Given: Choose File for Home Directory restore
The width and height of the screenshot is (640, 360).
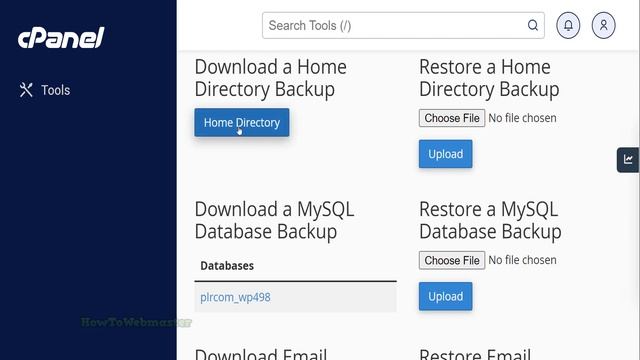Looking at the screenshot, I should (452, 118).
